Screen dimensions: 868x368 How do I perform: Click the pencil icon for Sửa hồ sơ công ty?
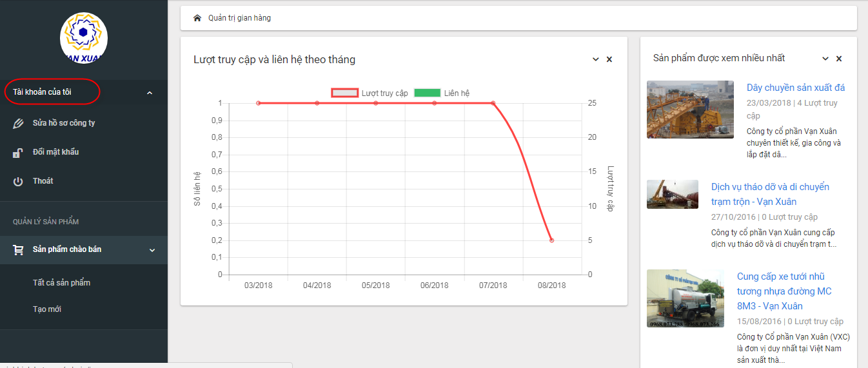(18, 123)
